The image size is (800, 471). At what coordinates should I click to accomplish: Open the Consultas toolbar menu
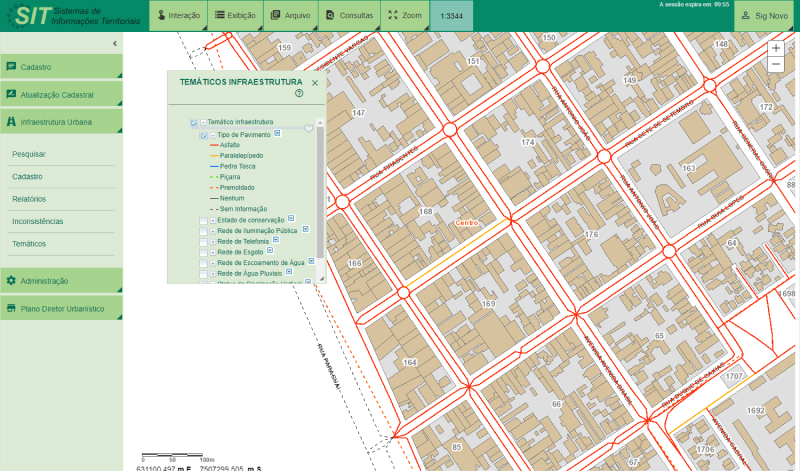pos(349,16)
